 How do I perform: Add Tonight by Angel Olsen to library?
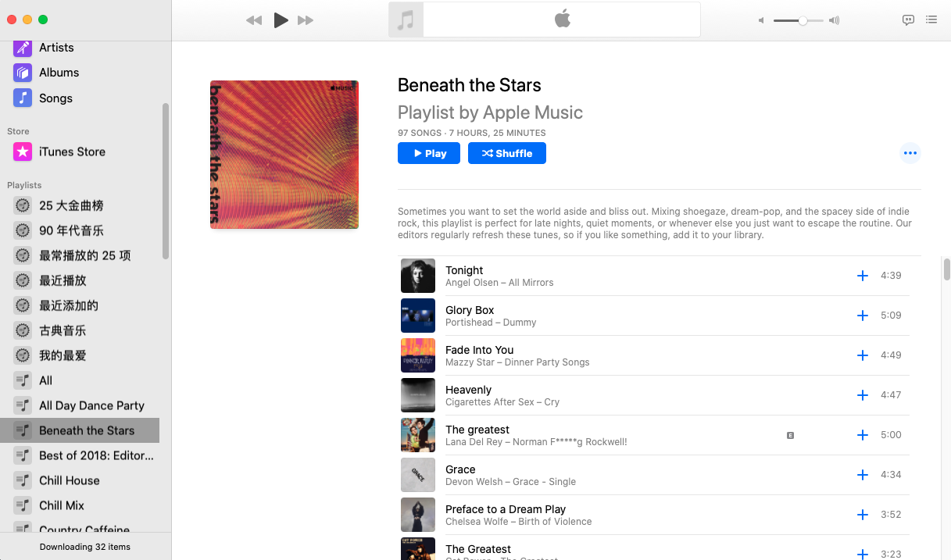click(863, 276)
